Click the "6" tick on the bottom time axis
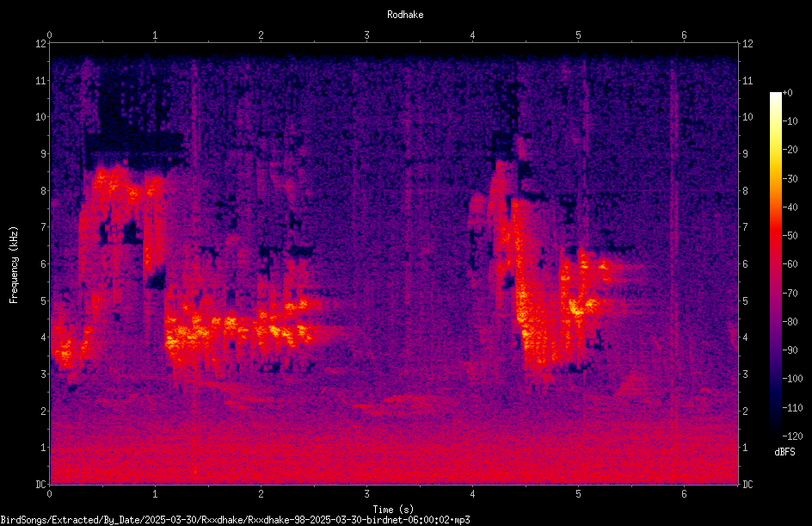This screenshot has width=812, height=526. (684, 494)
